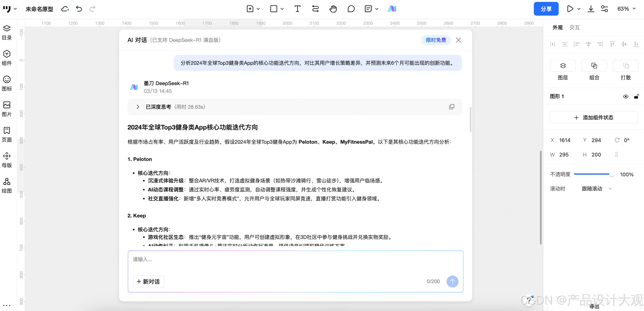The height and width of the screenshot is (311, 644).
Task: Copy the deep thinking content
Action: 452,107
